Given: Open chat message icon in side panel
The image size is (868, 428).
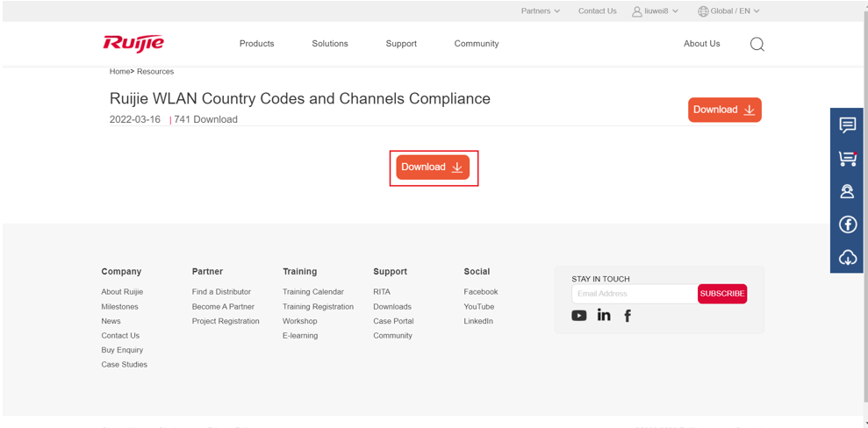Looking at the screenshot, I should (848, 125).
